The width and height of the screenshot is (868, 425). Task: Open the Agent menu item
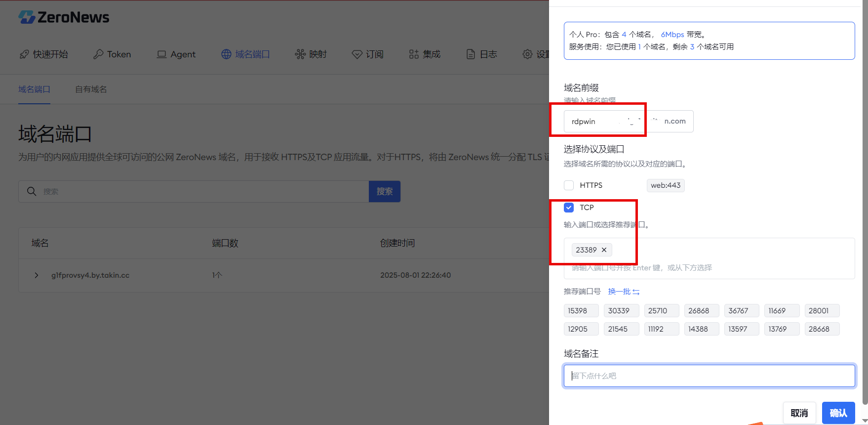(176, 54)
